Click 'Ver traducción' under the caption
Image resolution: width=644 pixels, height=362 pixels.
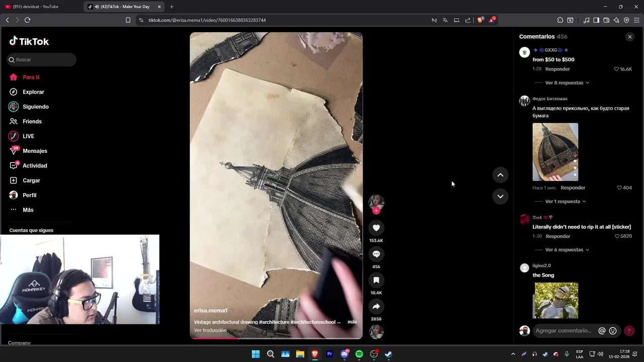point(210,330)
